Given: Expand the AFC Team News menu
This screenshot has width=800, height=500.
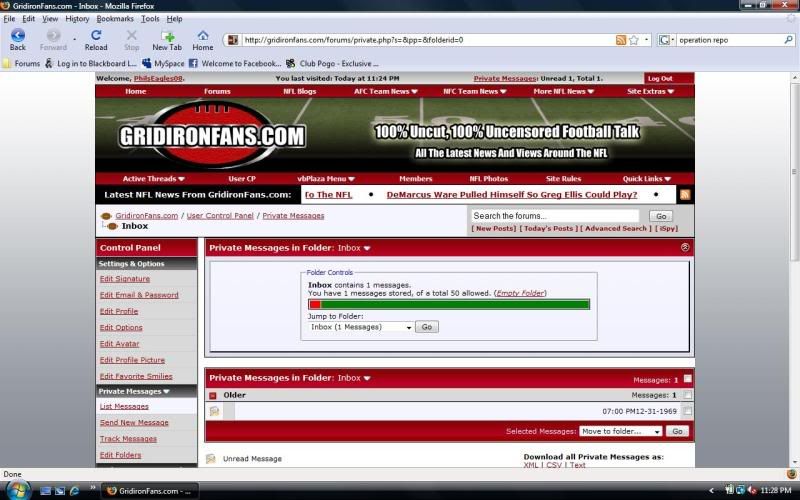Looking at the screenshot, I should coord(386,91).
